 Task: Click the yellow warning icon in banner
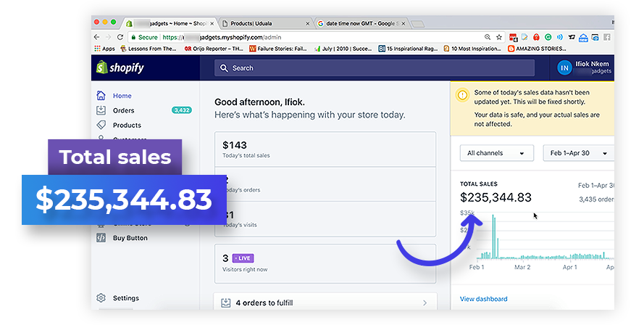pyautogui.click(x=462, y=95)
